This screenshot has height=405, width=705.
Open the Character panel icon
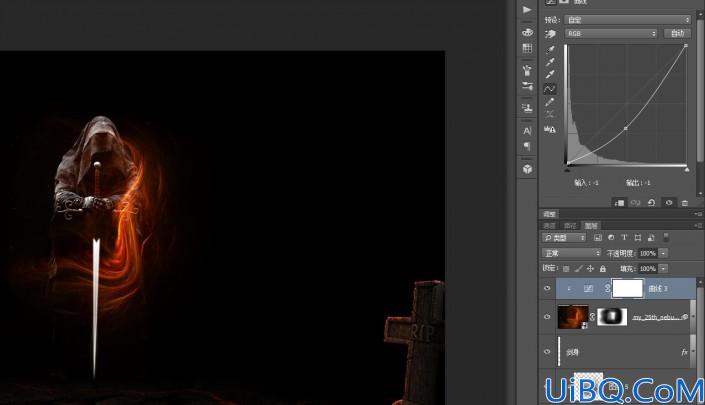(x=527, y=131)
